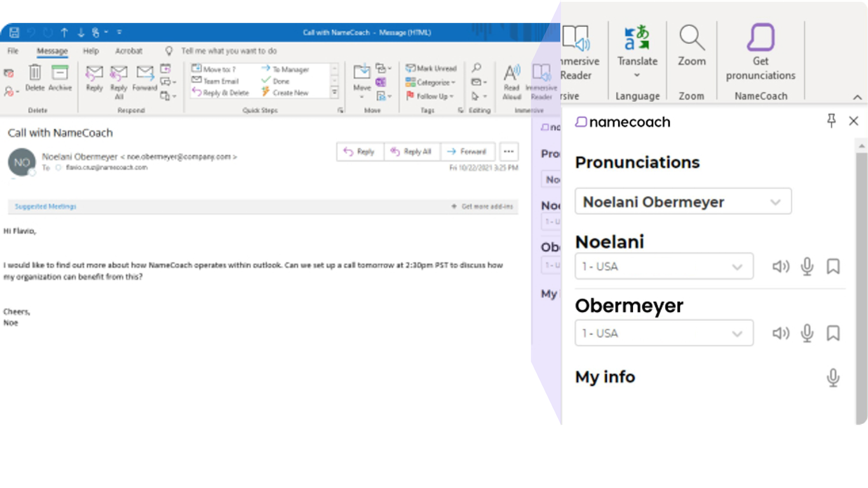
Task: Click the Forward button in message header
Action: pos(467,151)
